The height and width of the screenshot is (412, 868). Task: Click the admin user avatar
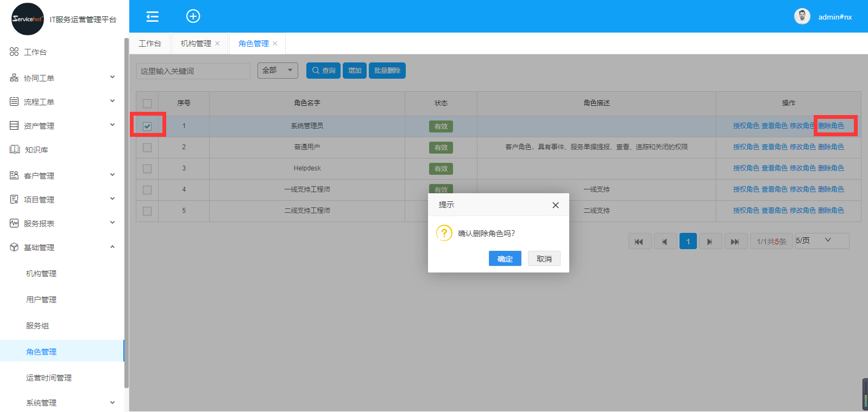tap(802, 16)
